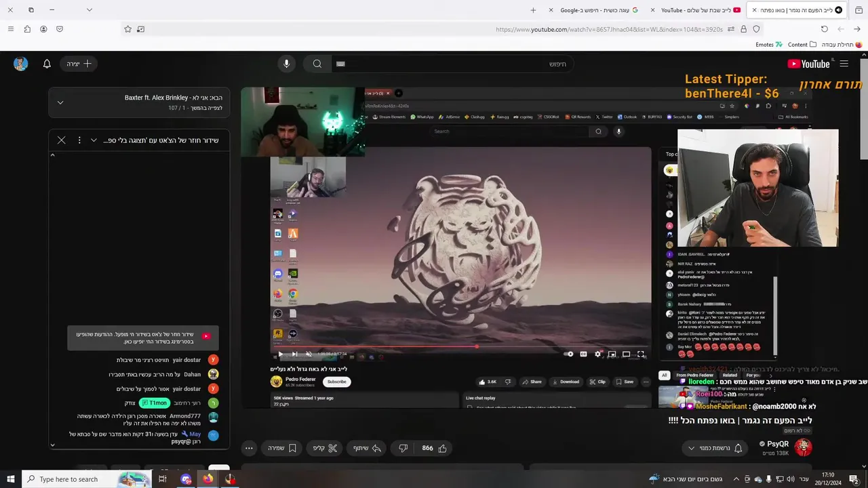Open yair dostar chat message about רצינר
Screen dimensions: 868x488
158,360
